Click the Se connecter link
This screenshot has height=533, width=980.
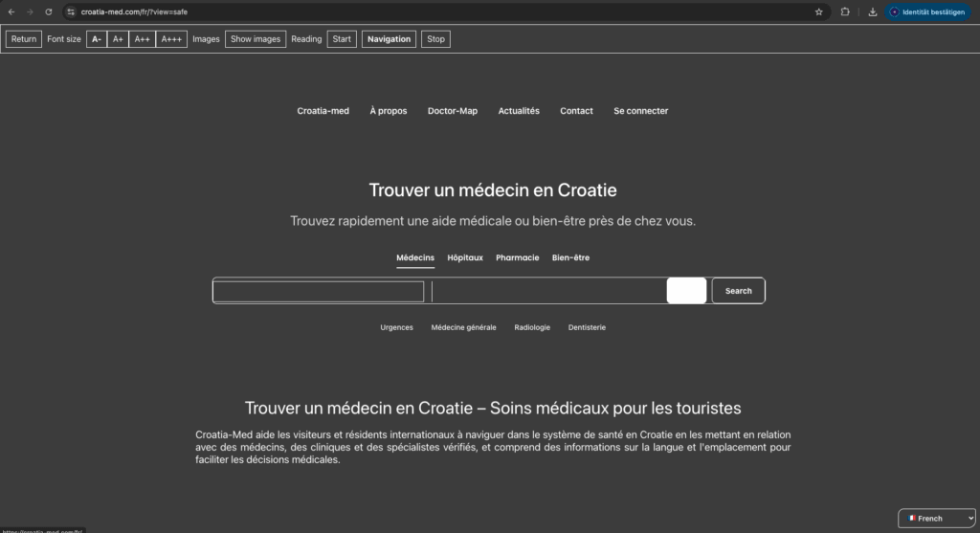pos(640,111)
